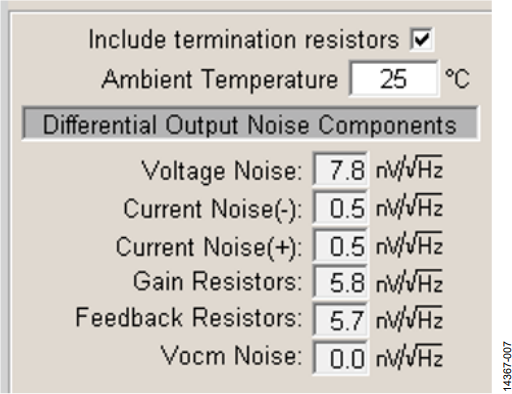Viewport: 512px width, 394px height.
Task: Click the Current Noise(-) label
Action: 213,209
